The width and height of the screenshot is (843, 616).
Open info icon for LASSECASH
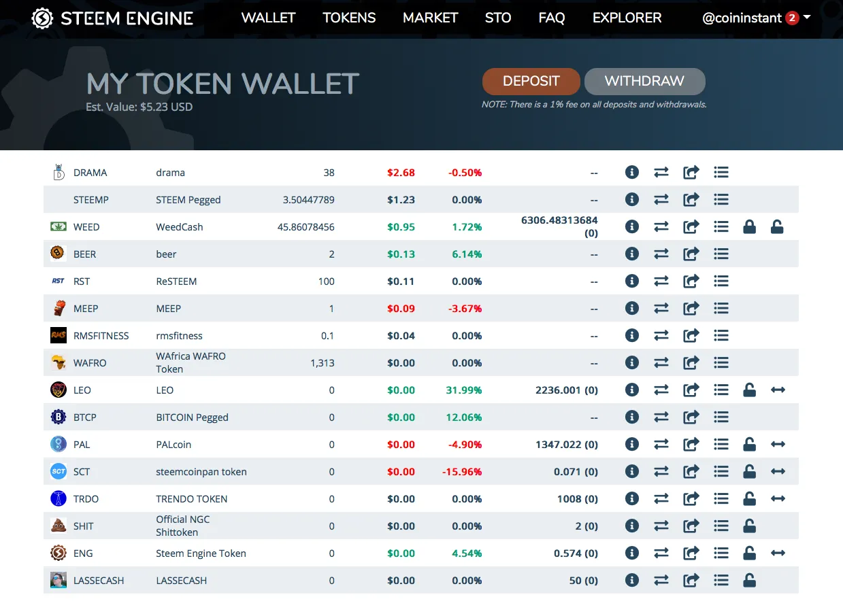tap(632, 581)
